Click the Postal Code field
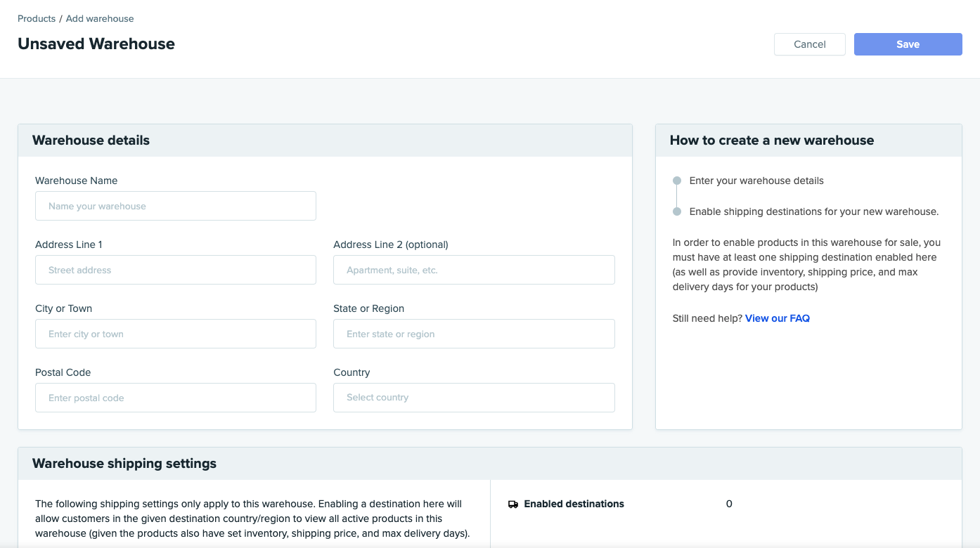Screen dimensions: 980x548 (176, 398)
